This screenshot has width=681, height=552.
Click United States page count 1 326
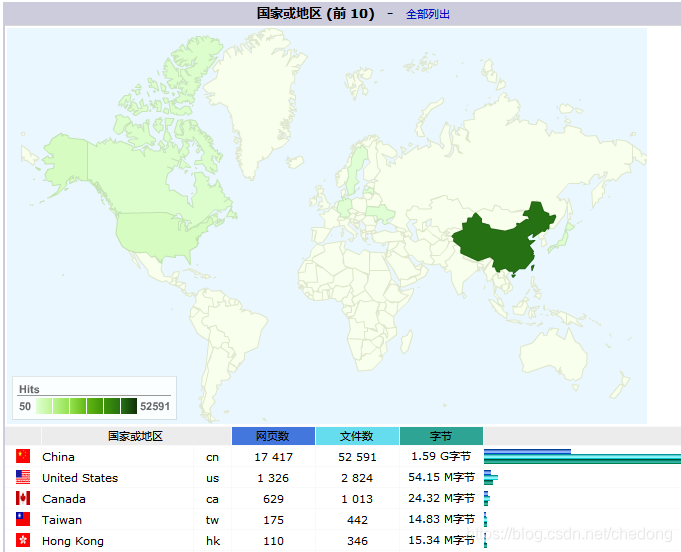point(273,478)
